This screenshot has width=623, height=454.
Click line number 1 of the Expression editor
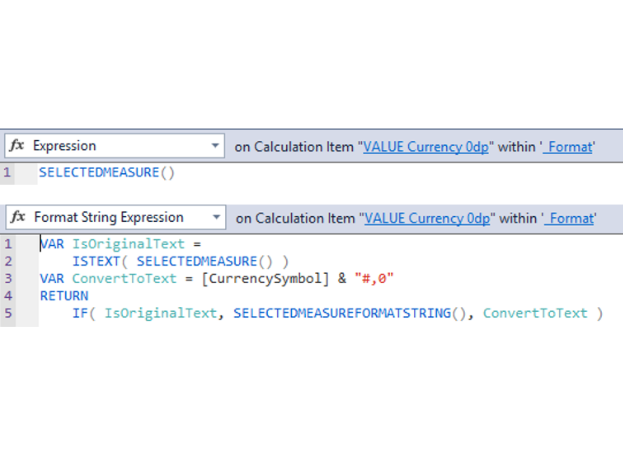[x=7, y=172]
